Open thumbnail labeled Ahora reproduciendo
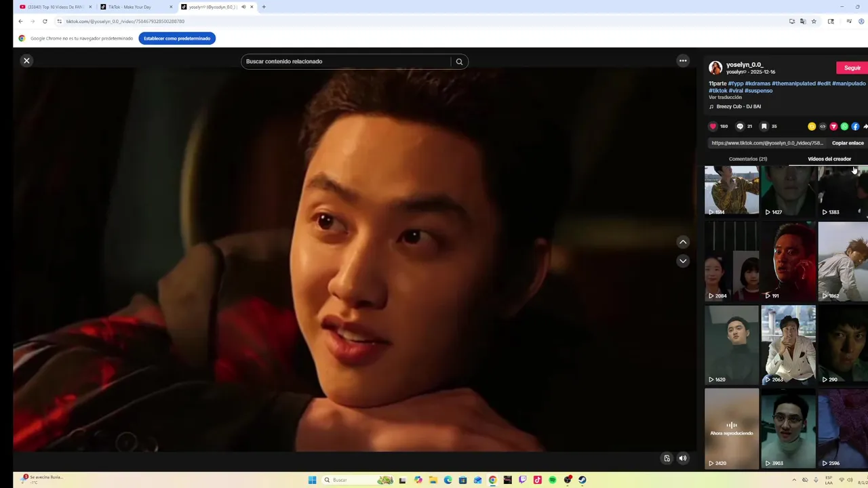The image size is (868, 488). tap(731, 428)
